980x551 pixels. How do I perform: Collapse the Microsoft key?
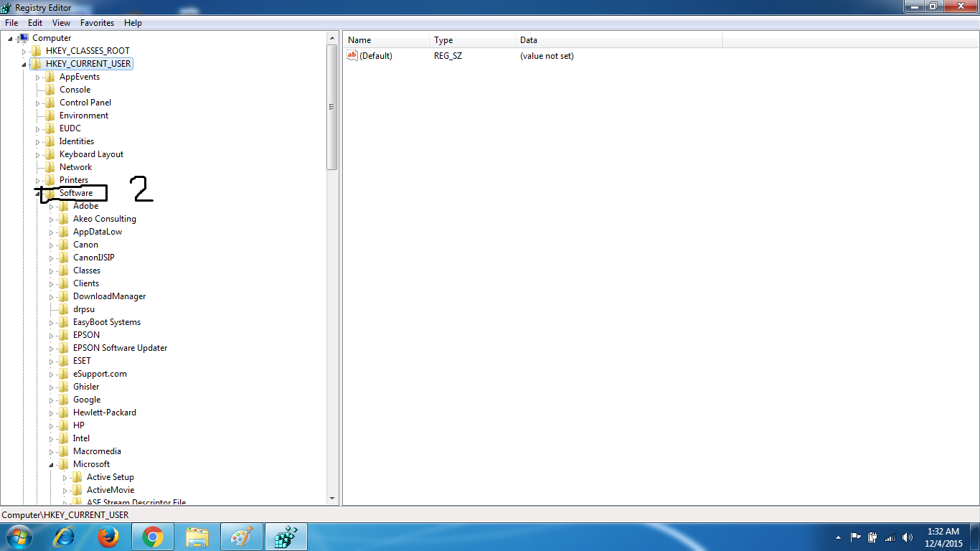[52, 464]
